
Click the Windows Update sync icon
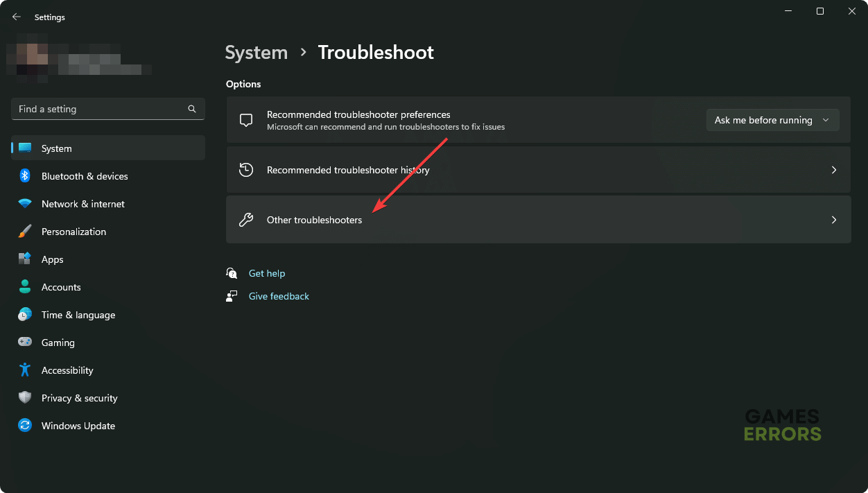[25, 426]
